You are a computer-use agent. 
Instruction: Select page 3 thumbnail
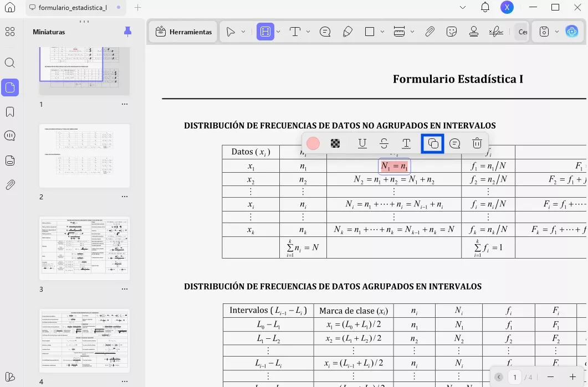click(x=84, y=248)
